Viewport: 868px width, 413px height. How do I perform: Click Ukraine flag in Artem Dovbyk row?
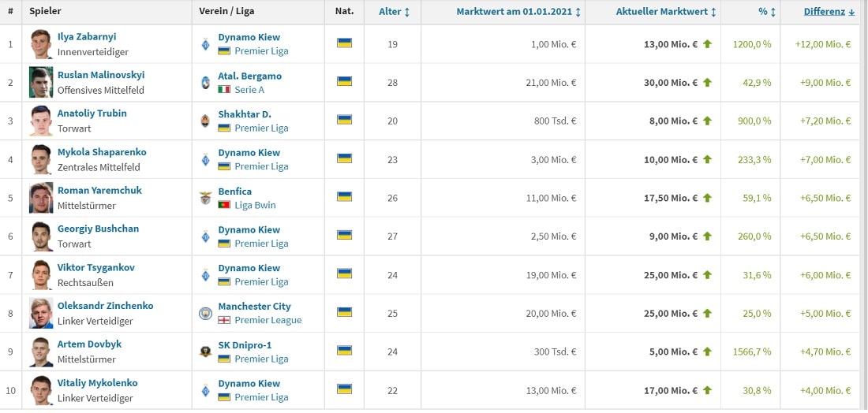[x=344, y=350]
